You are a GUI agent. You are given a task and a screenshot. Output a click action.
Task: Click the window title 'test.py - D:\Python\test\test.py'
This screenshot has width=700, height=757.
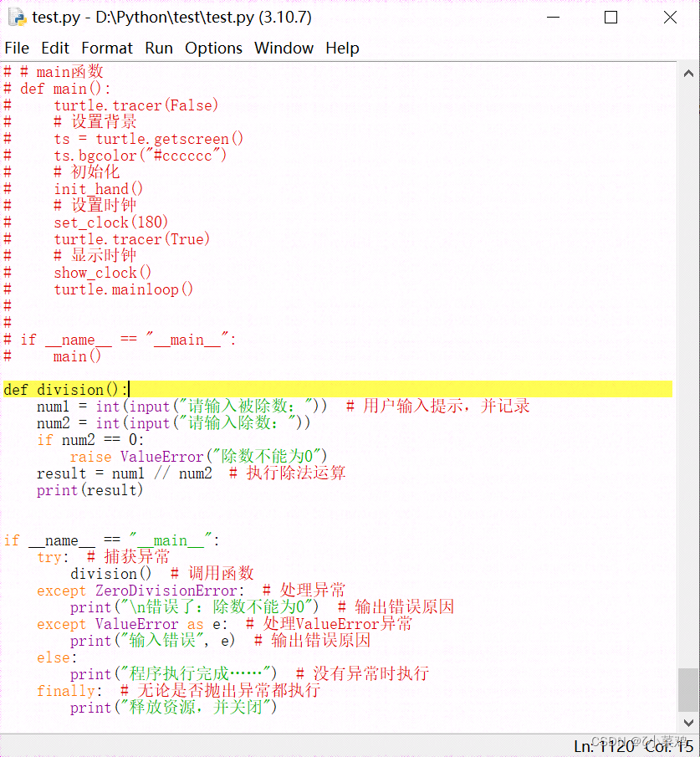[171, 18]
